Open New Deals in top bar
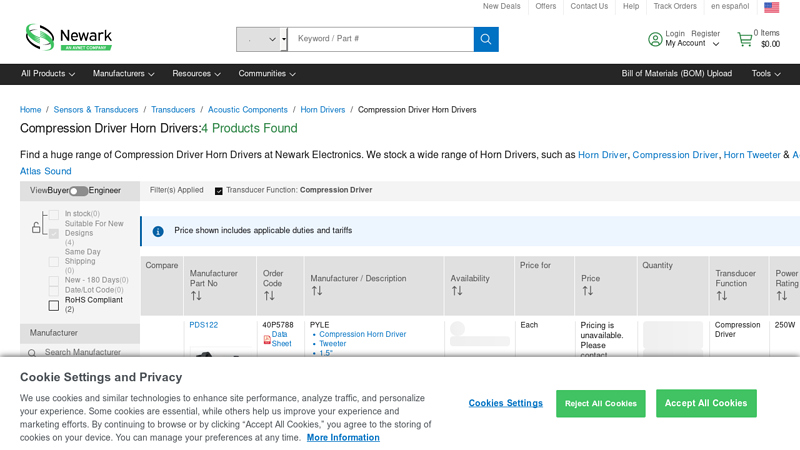800x450 pixels. [502, 6]
